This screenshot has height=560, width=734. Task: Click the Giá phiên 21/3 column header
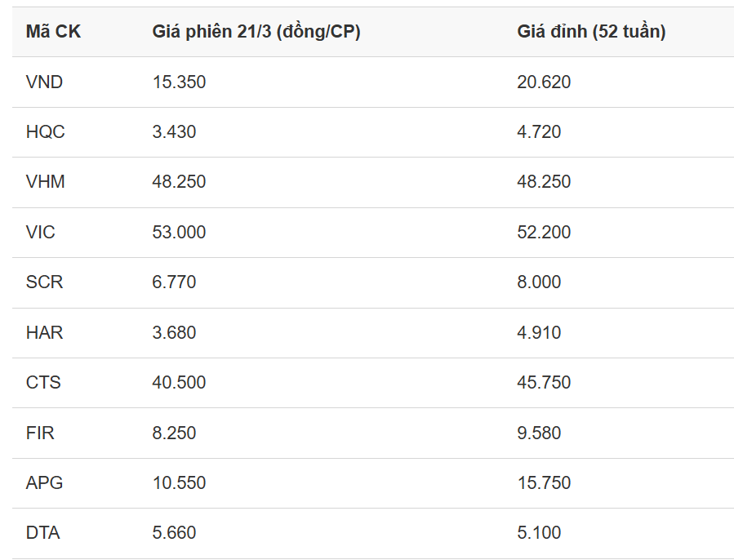(x=256, y=32)
